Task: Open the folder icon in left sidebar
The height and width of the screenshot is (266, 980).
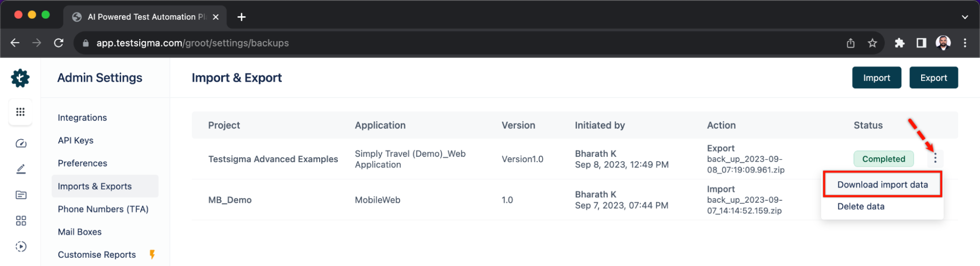Action: tap(21, 195)
